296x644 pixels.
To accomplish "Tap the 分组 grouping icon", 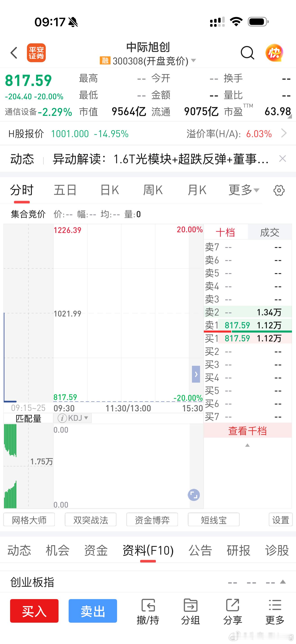I will coord(190,611).
